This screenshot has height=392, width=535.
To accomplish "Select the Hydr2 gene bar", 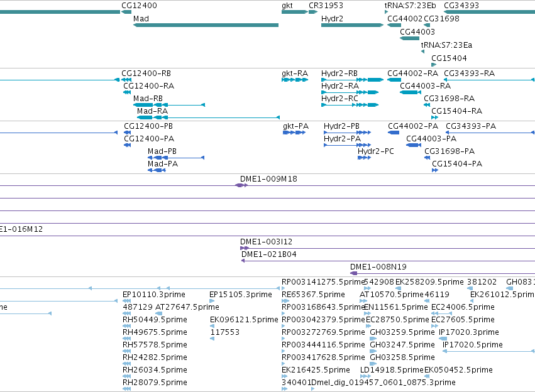I will coord(353,25).
